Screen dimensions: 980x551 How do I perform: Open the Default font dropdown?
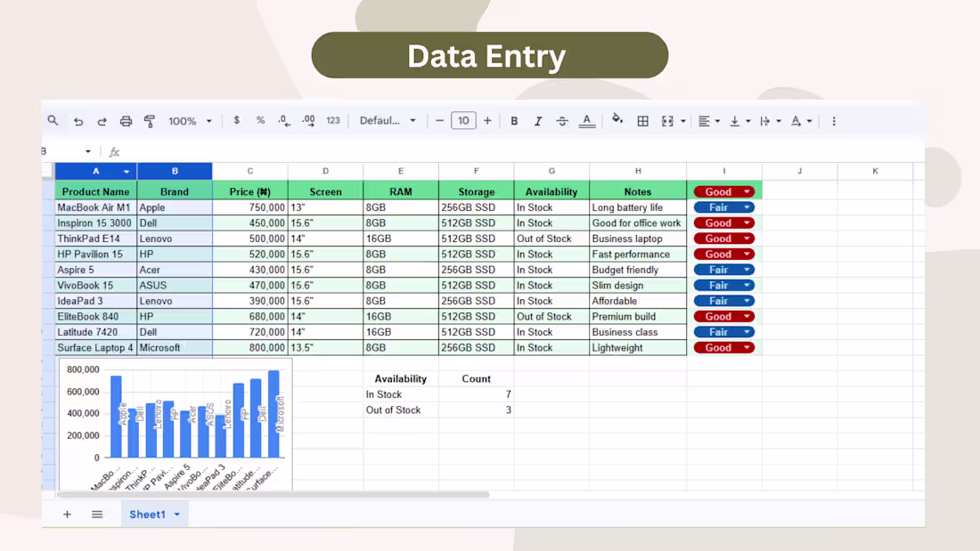pos(388,120)
